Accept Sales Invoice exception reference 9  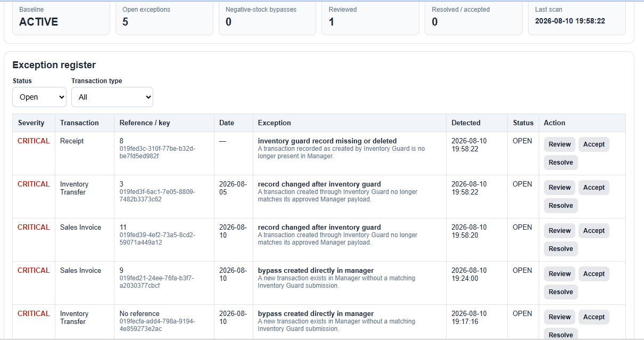pos(594,274)
